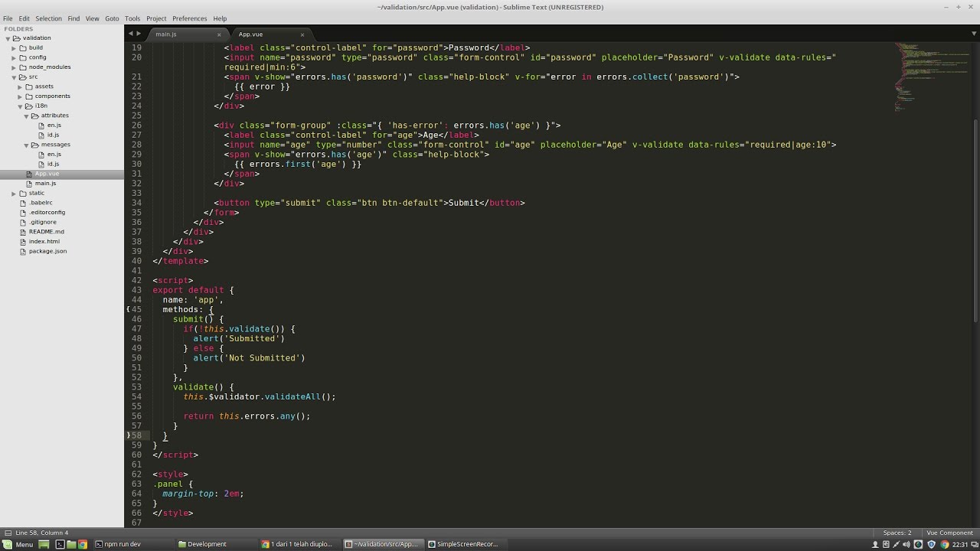Click the validation folder icon

click(17, 37)
